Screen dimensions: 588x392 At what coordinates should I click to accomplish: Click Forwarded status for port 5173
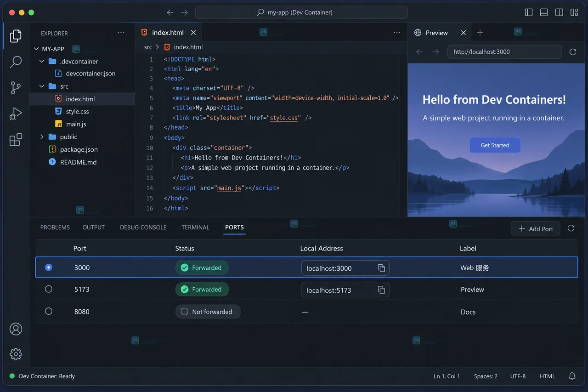tap(202, 290)
